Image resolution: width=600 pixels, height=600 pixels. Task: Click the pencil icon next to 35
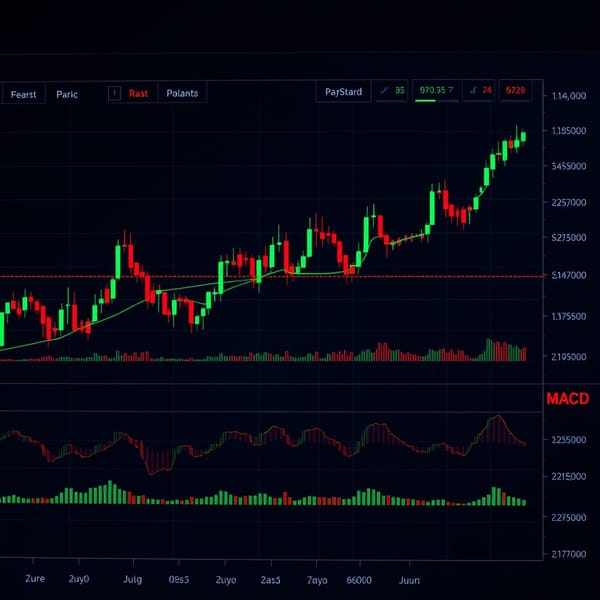(x=384, y=90)
